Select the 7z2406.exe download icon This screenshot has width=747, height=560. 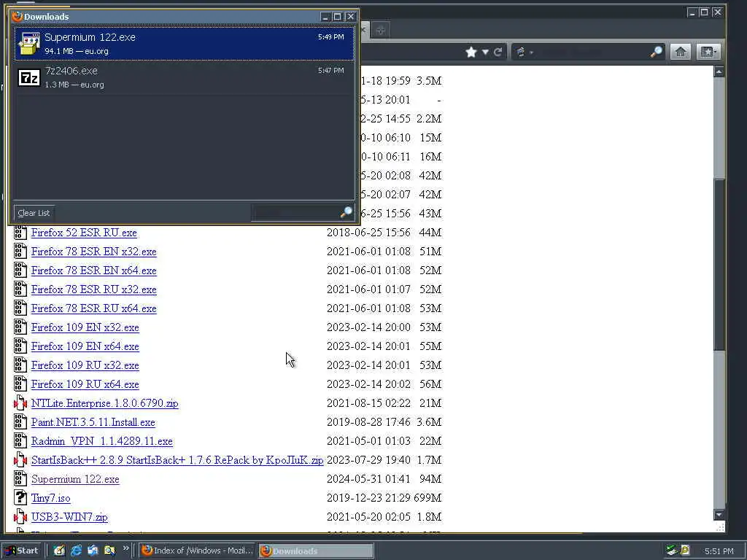tap(28, 77)
